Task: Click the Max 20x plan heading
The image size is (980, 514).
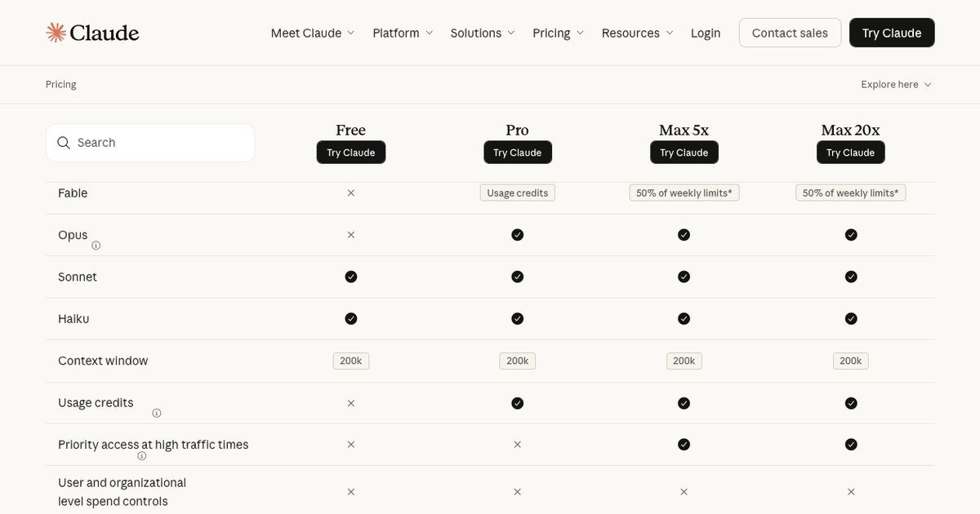Action: [x=851, y=131]
